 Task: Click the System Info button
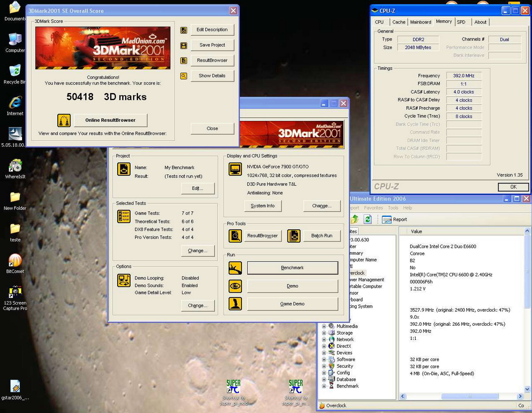coord(263,206)
